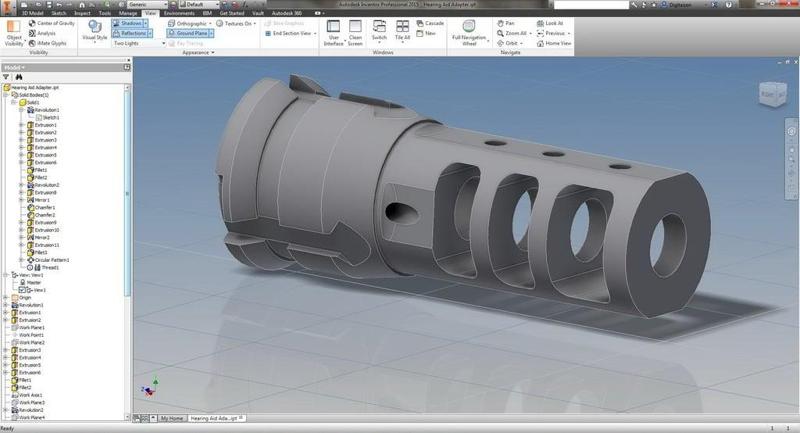The height and width of the screenshot is (433, 800).
Task: Toggle Center of Gravity display
Action: tap(51, 23)
